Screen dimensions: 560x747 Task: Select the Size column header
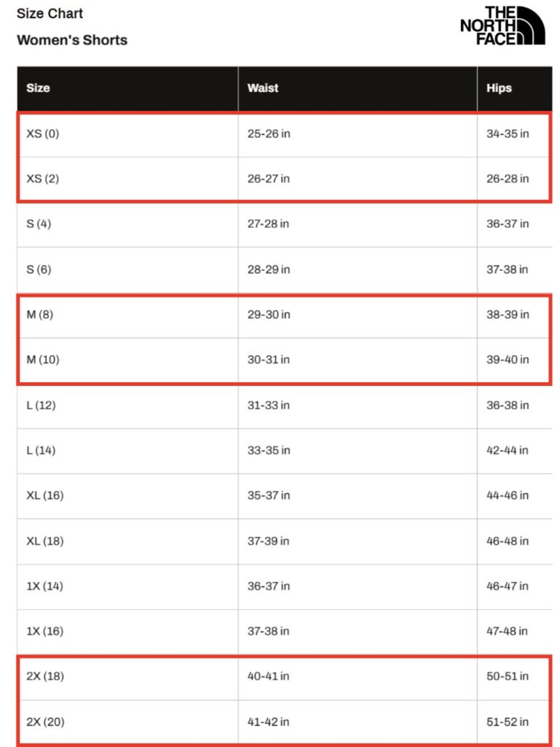click(x=38, y=88)
